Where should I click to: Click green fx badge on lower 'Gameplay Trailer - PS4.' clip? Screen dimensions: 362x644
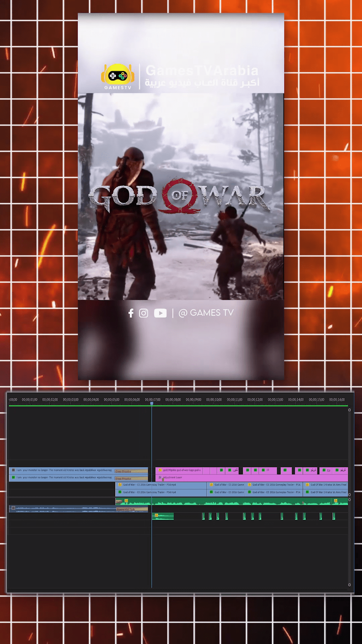[250, 492]
